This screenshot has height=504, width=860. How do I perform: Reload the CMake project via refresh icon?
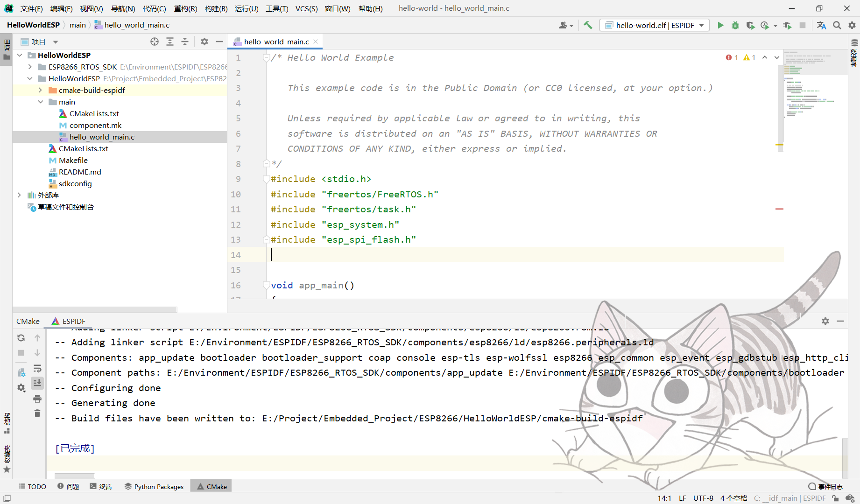click(21, 337)
